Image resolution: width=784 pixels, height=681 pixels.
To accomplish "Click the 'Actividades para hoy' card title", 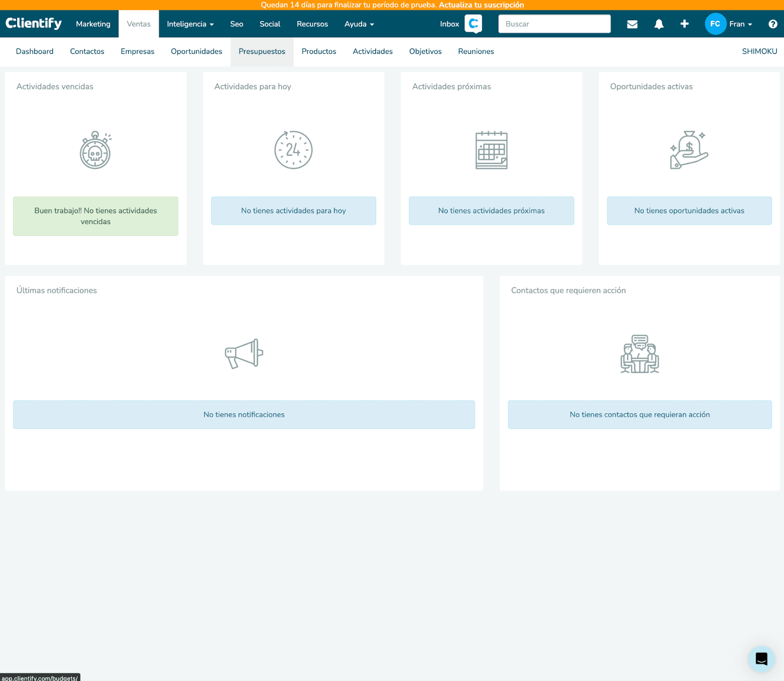I will tap(253, 87).
